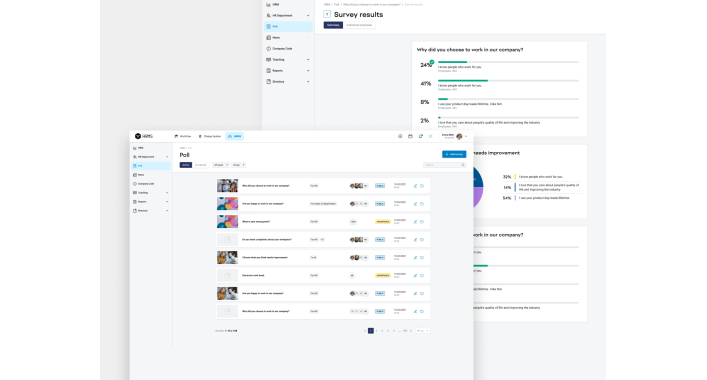707x380 pixels.
Task: Select the highlighted HRMS tab in the top navigation
Action: point(235,136)
